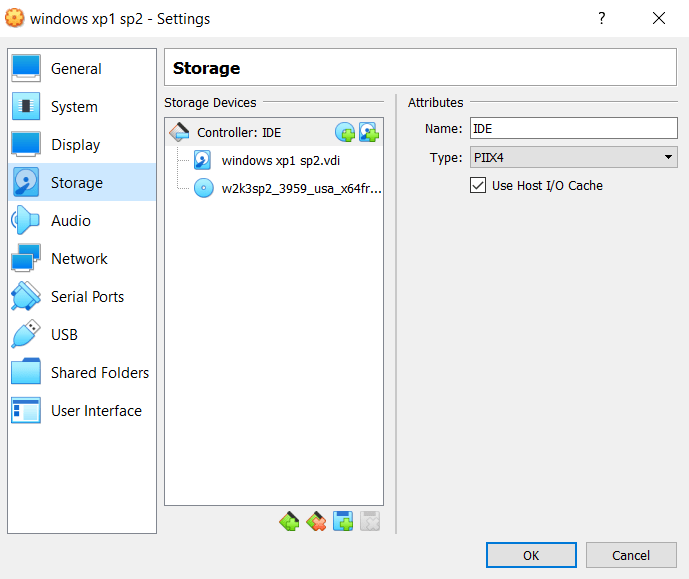Click the Display screen icon in the sidebar
689x579 pixels.
[x=26, y=144]
